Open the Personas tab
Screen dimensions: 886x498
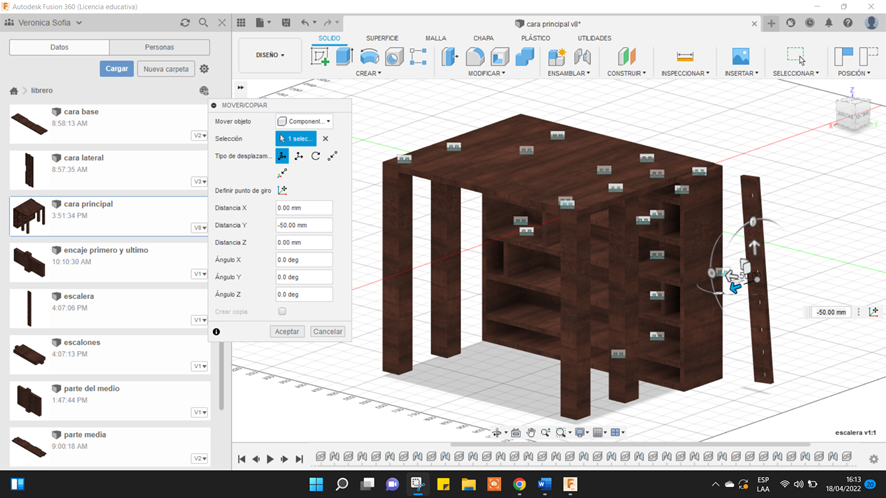(x=159, y=47)
